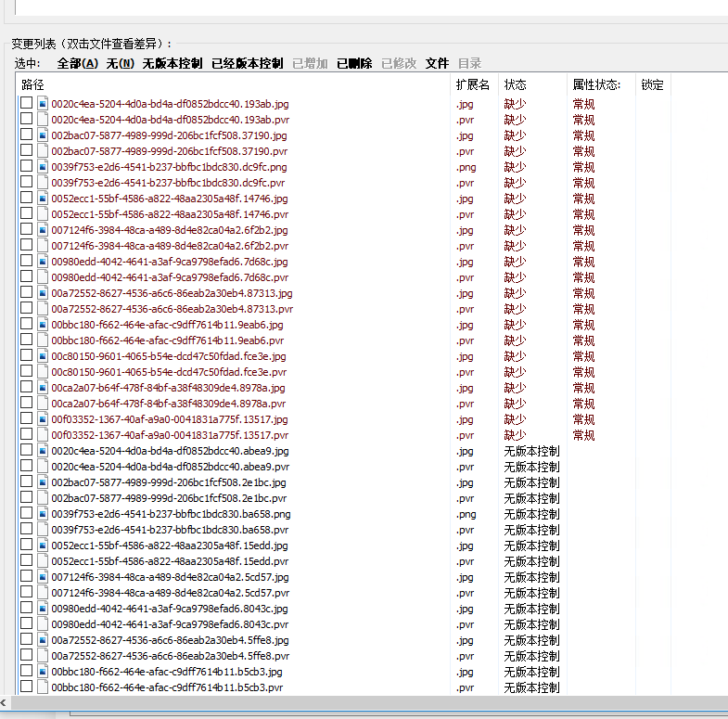This screenshot has width=728, height=719.
Task: Click the file icon of 00ca2a07...8978a.pvr
Action: (43, 404)
